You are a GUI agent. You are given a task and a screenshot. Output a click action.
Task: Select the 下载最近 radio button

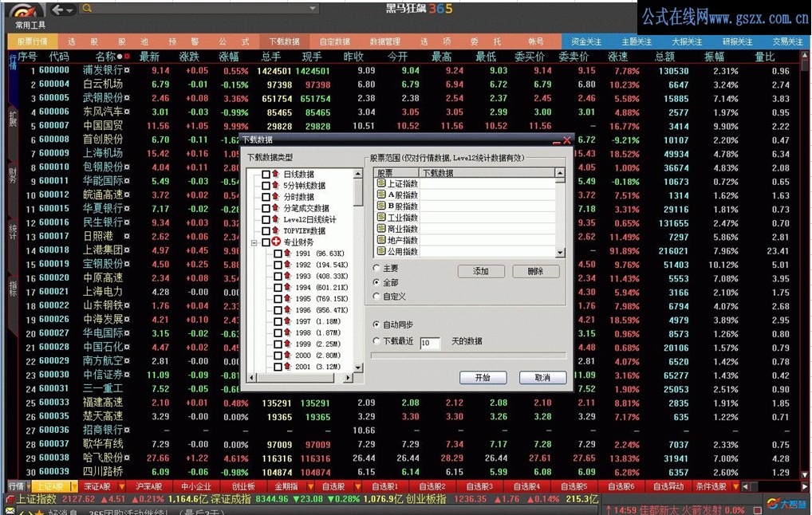[x=376, y=340]
